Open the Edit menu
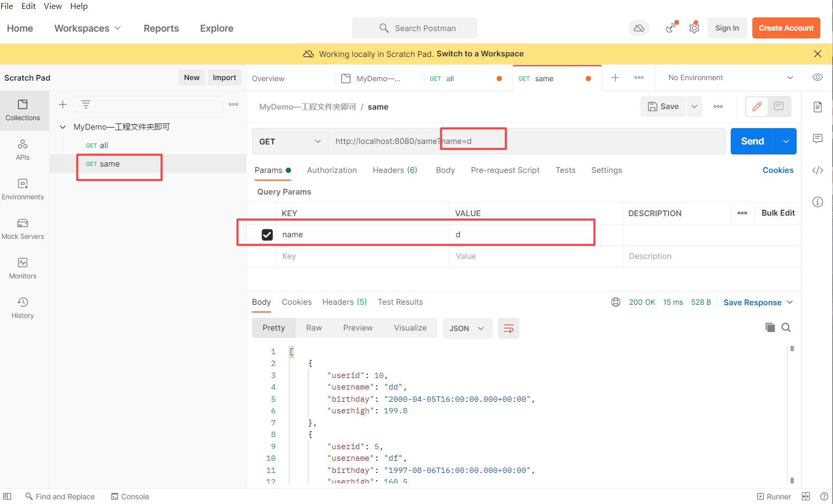Image resolution: width=833 pixels, height=504 pixels. [x=28, y=6]
